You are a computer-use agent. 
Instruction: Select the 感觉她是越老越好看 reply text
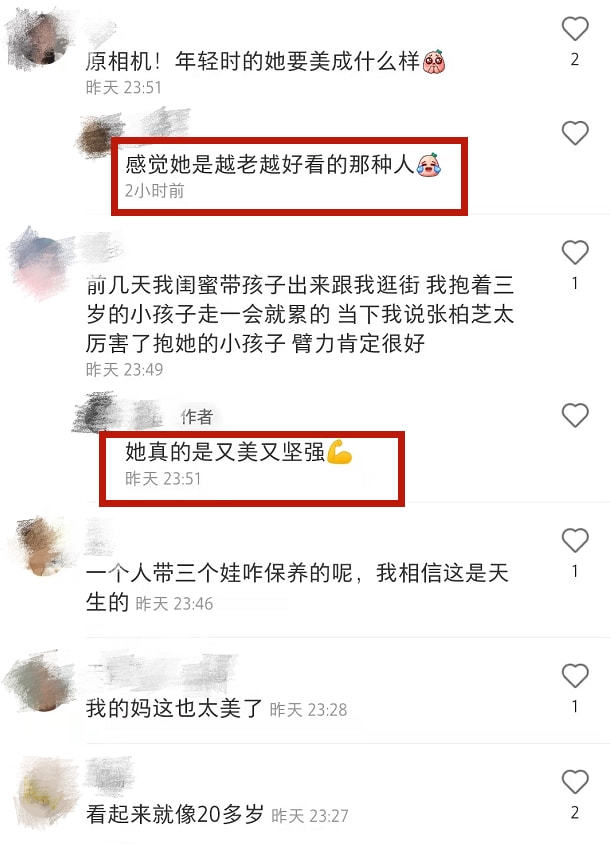(x=283, y=164)
